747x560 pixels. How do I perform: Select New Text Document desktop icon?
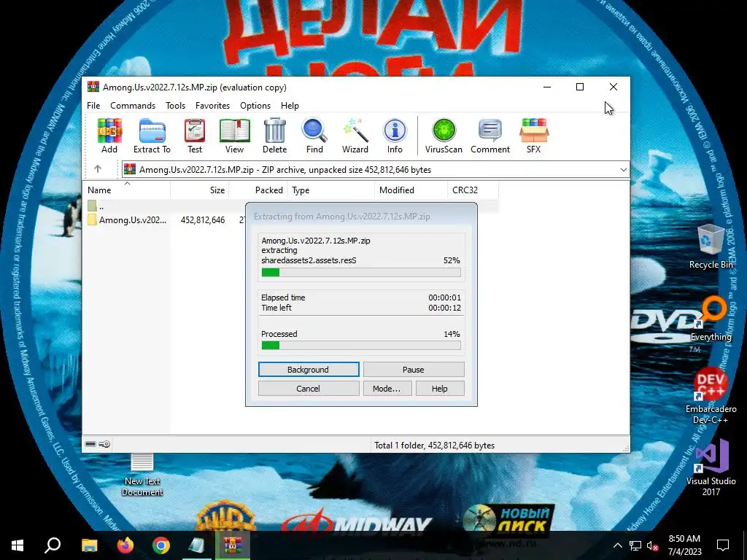[142, 475]
